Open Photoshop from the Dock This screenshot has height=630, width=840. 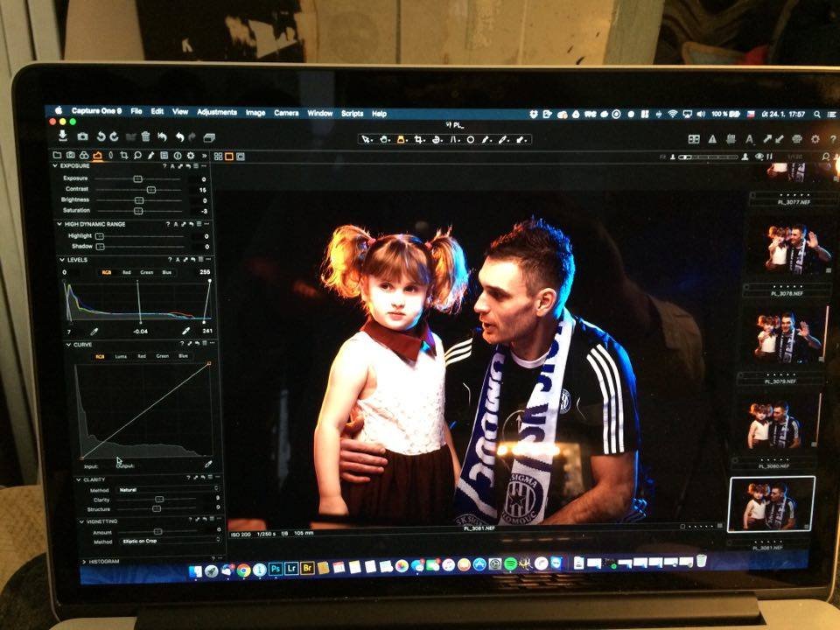coord(276,569)
